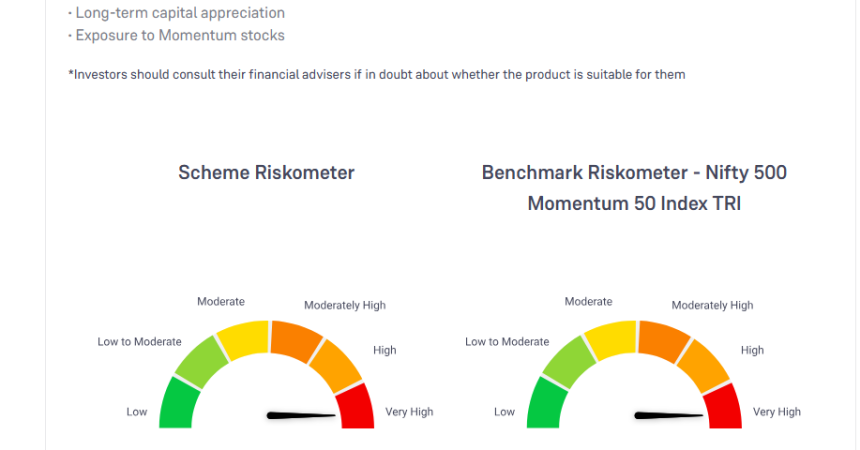Click "Very High" label on the Benchmark Riskometer

coord(777,412)
